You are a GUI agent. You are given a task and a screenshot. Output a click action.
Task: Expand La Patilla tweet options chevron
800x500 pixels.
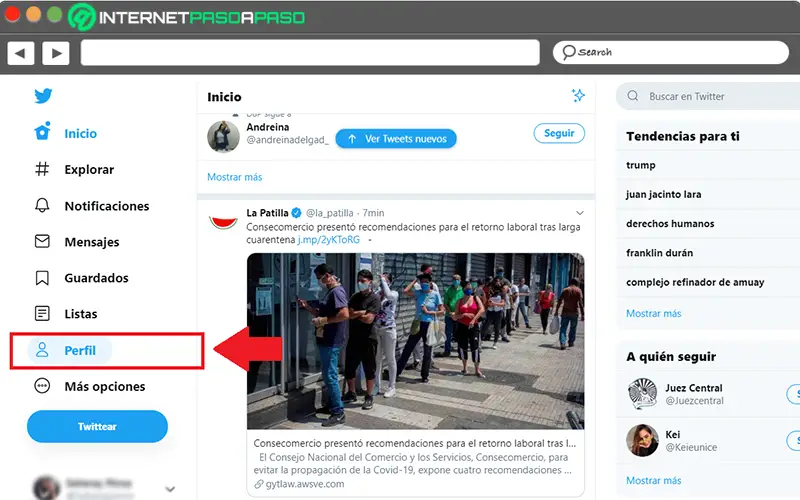coord(580,213)
